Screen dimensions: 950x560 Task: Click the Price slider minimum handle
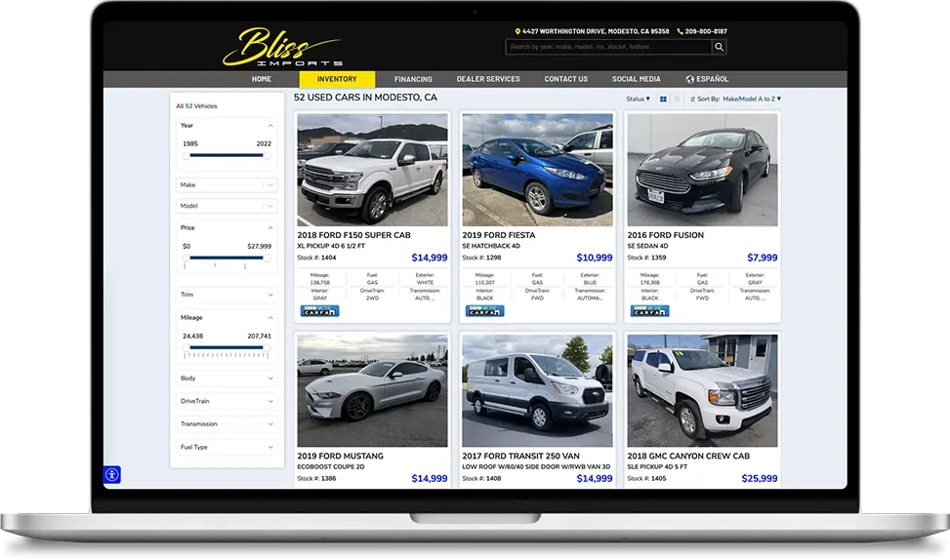(186, 258)
